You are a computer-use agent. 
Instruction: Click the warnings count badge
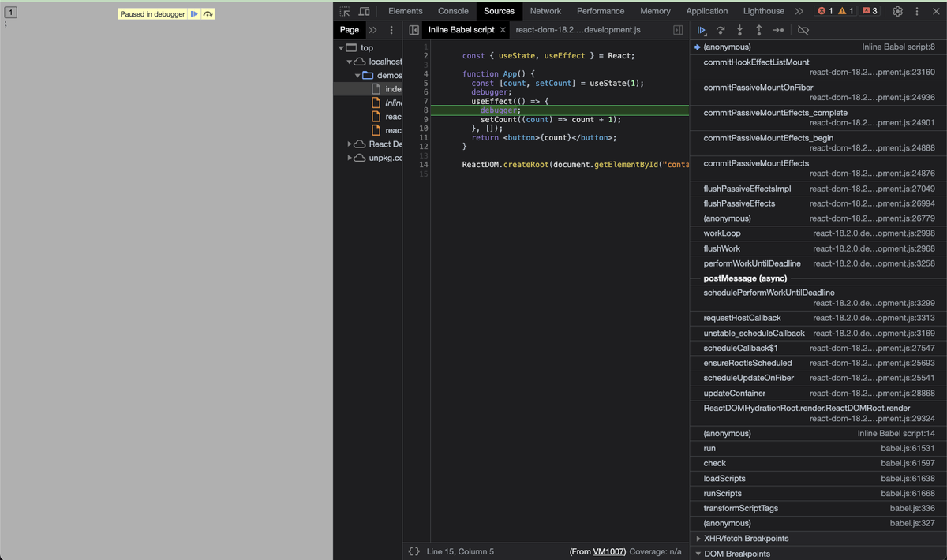click(x=846, y=11)
